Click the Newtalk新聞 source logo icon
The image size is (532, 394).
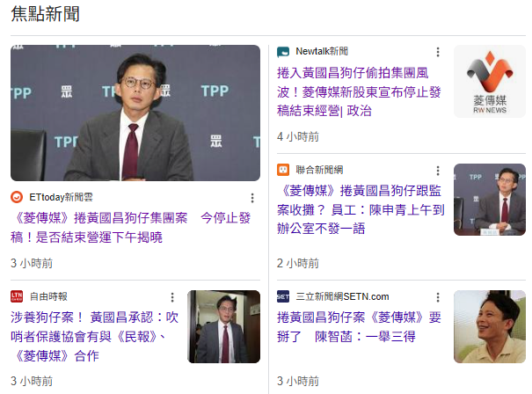[x=283, y=52]
